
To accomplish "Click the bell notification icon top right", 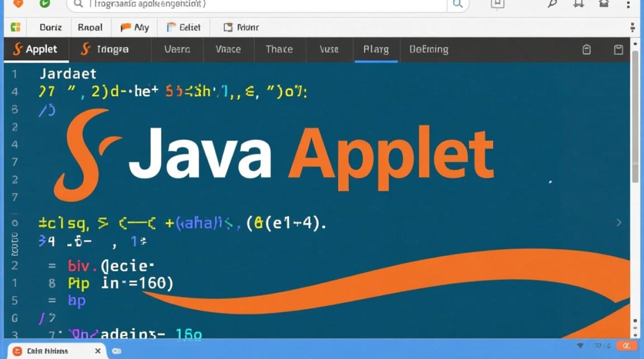I will (x=578, y=3).
